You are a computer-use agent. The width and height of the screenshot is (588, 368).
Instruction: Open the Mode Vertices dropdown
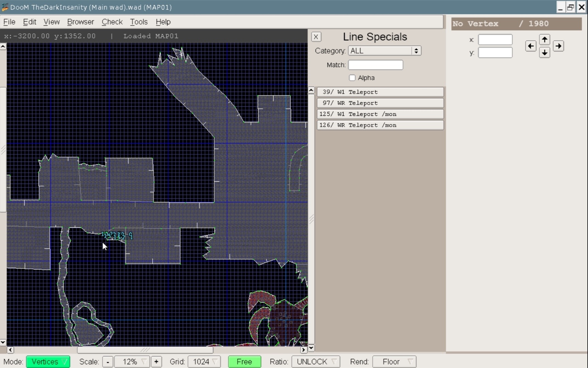(48, 362)
